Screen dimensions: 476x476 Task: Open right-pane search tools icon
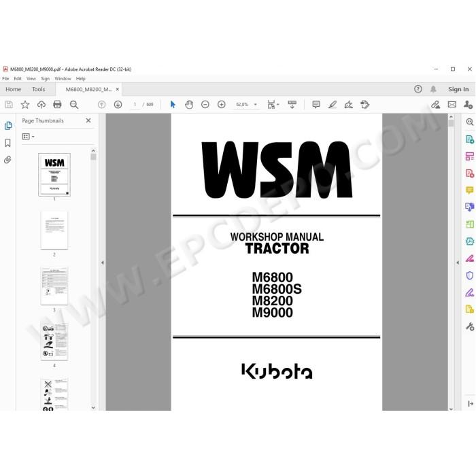tap(470, 122)
